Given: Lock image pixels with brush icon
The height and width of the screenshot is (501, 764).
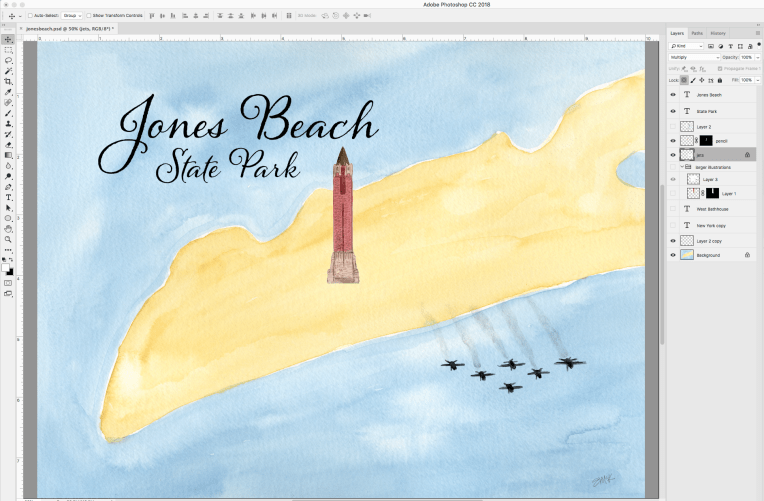Looking at the screenshot, I should (693, 80).
